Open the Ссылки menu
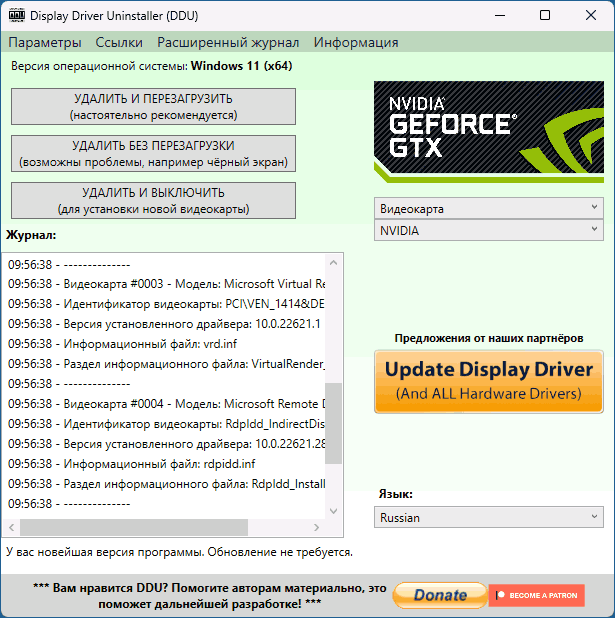Screen dimensions: 615x618 [119, 42]
